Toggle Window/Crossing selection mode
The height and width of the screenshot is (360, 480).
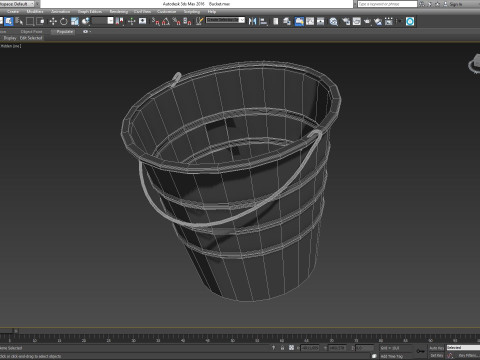pyautogui.click(x=40, y=21)
